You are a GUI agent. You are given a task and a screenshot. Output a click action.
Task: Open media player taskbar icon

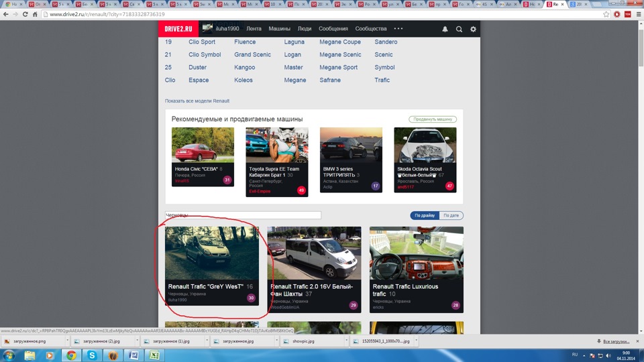[49, 355]
